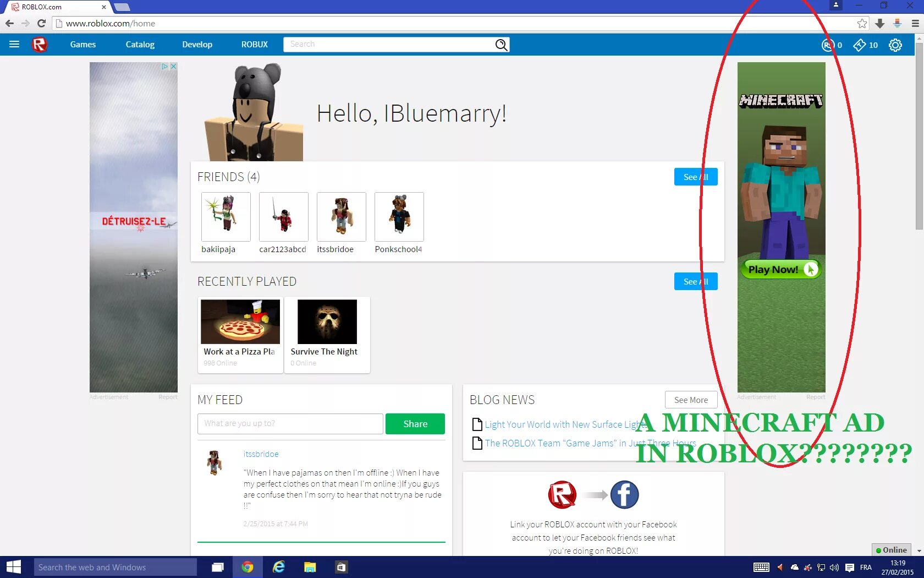
Task: Open the notifications tray icon
Action: [x=850, y=568]
